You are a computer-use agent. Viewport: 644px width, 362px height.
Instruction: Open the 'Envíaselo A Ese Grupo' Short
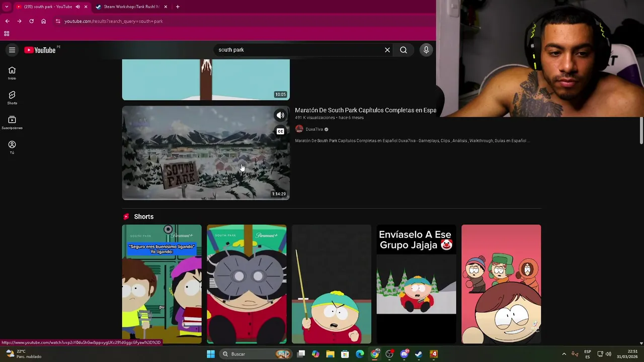click(x=416, y=284)
